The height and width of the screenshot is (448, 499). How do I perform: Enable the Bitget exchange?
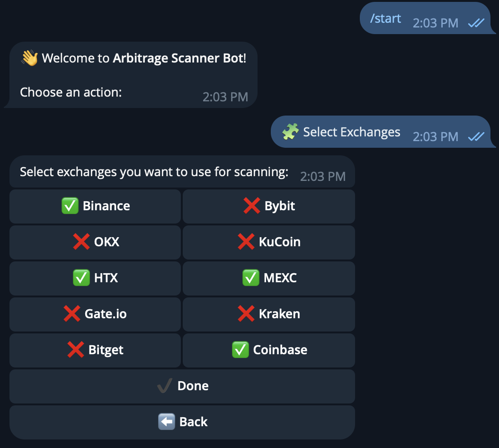click(x=95, y=350)
